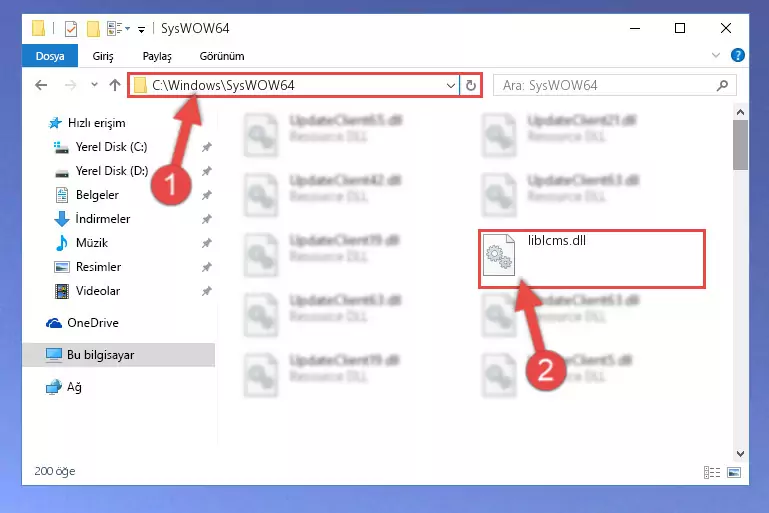Click the pin icon next to Resimler
This screenshot has width=769, height=513.
[206, 267]
